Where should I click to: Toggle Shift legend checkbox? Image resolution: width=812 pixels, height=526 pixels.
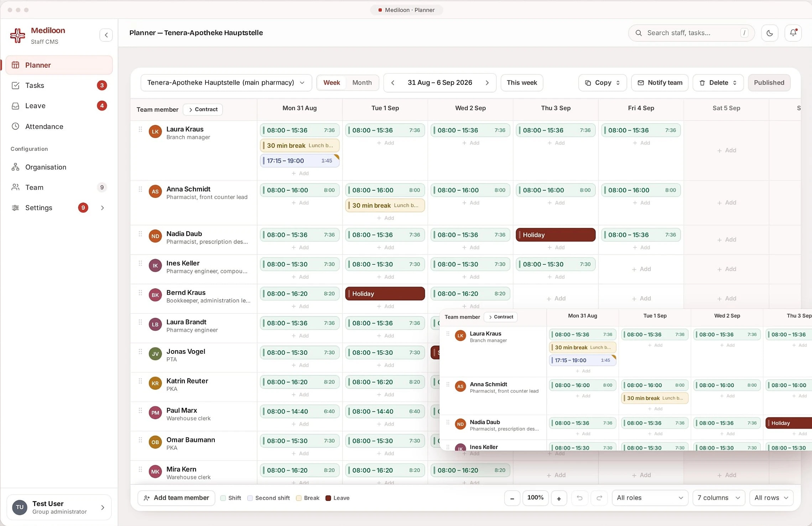point(223,498)
